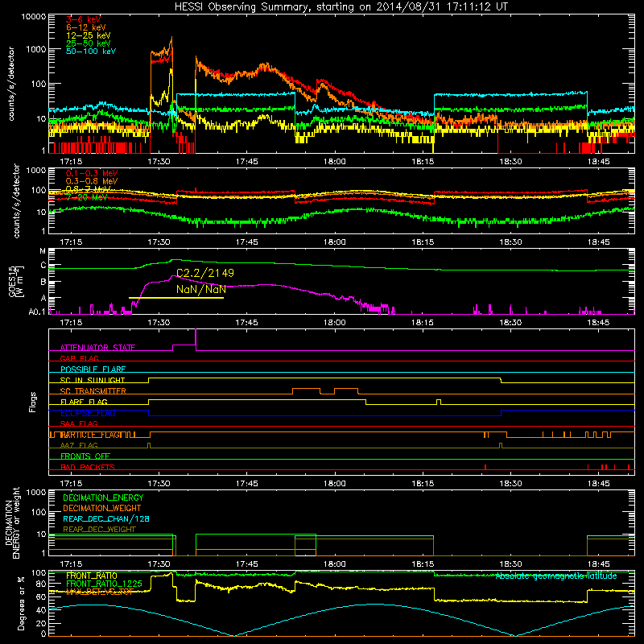The width and height of the screenshot is (644, 644).
Task: Click the A0.1 tick in GOES panel
Action: [37, 312]
